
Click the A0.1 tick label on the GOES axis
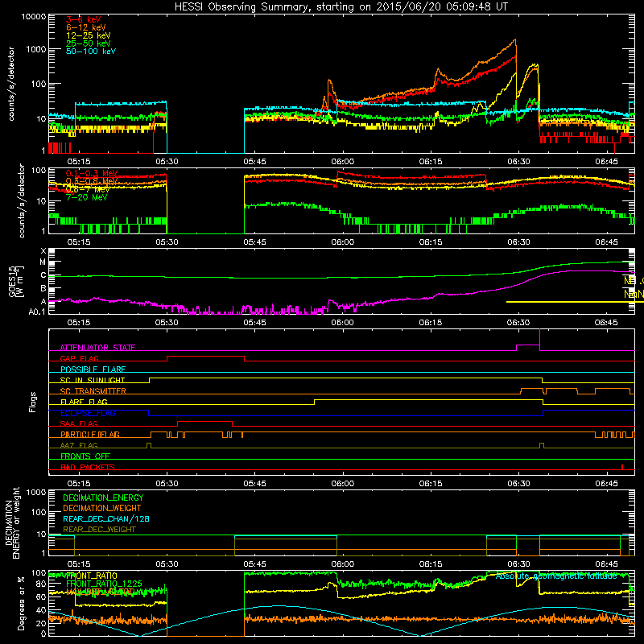click(x=37, y=312)
